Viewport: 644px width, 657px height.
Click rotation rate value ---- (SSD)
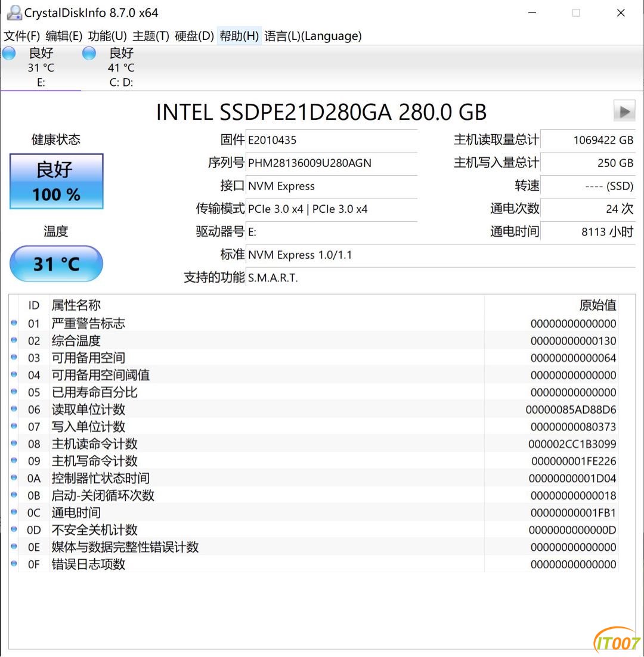pyautogui.click(x=589, y=186)
